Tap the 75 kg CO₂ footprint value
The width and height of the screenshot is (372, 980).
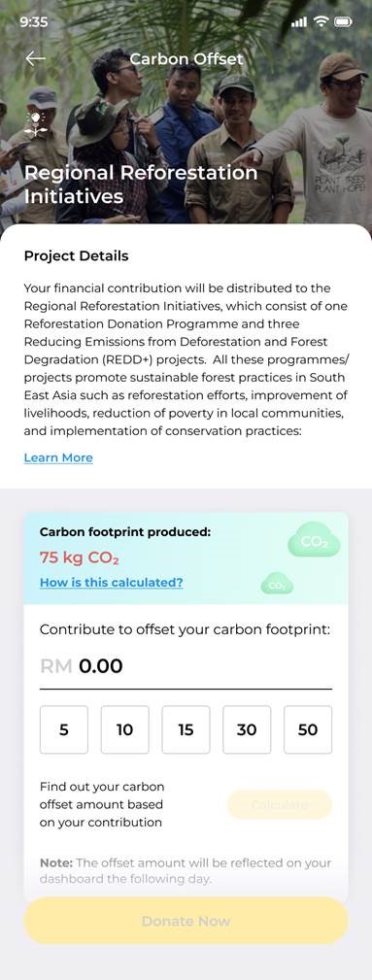(80, 558)
